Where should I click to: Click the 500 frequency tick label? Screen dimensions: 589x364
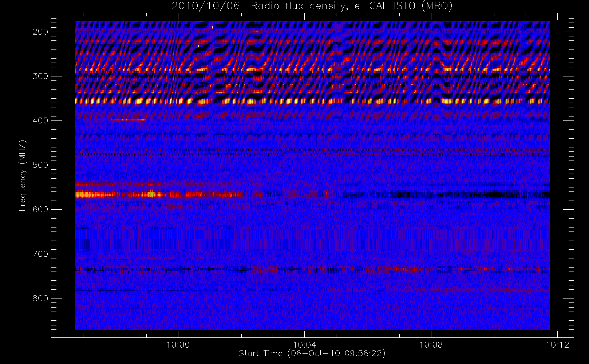pyautogui.click(x=40, y=165)
